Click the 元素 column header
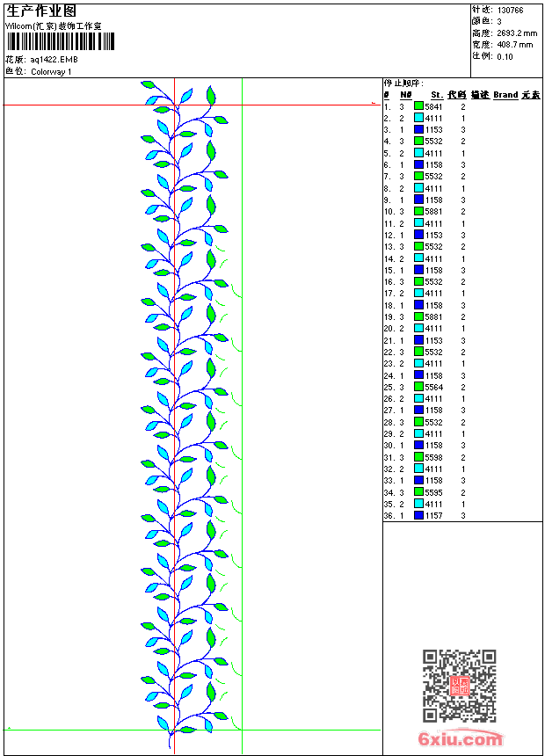The image size is (545, 756). click(531, 95)
